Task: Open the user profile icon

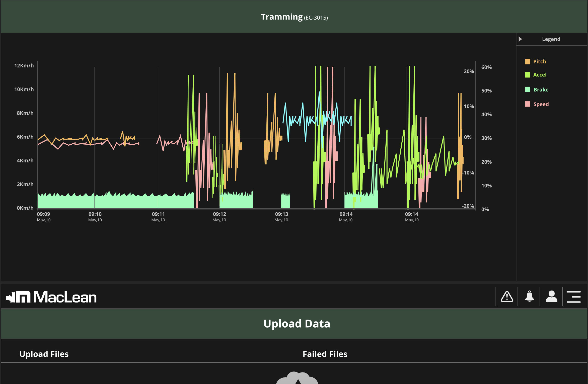Action: click(551, 297)
